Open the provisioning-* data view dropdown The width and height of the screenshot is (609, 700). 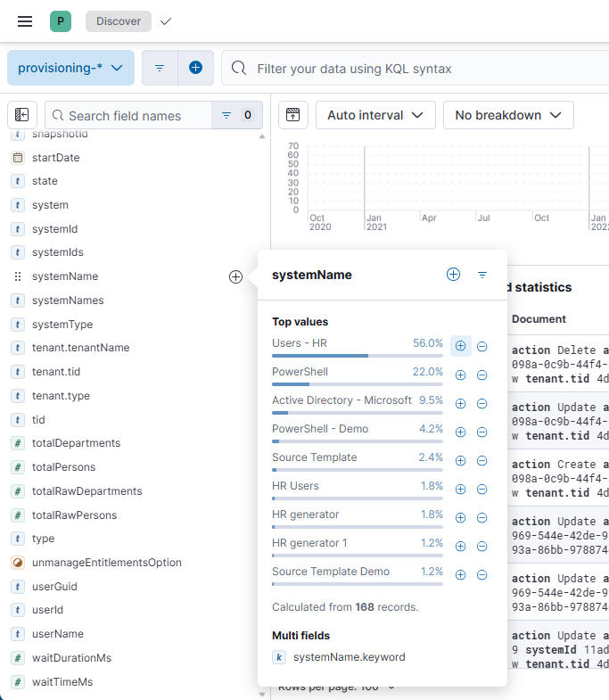point(70,68)
